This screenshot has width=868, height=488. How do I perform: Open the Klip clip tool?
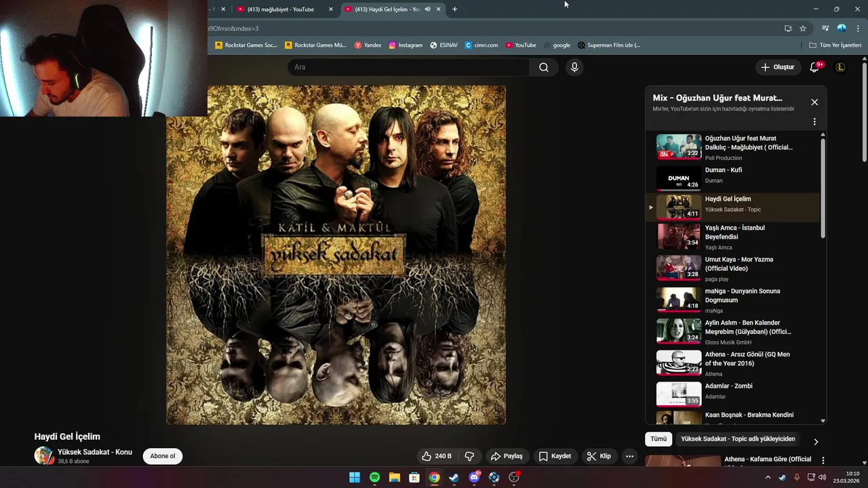tap(599, 456)
